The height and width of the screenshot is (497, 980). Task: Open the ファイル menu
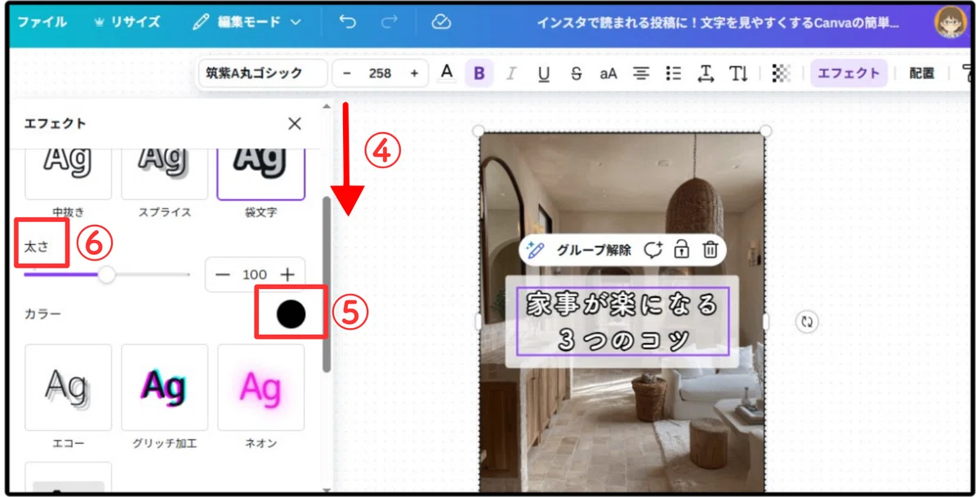pyautogui.click(x=42, y=22)
